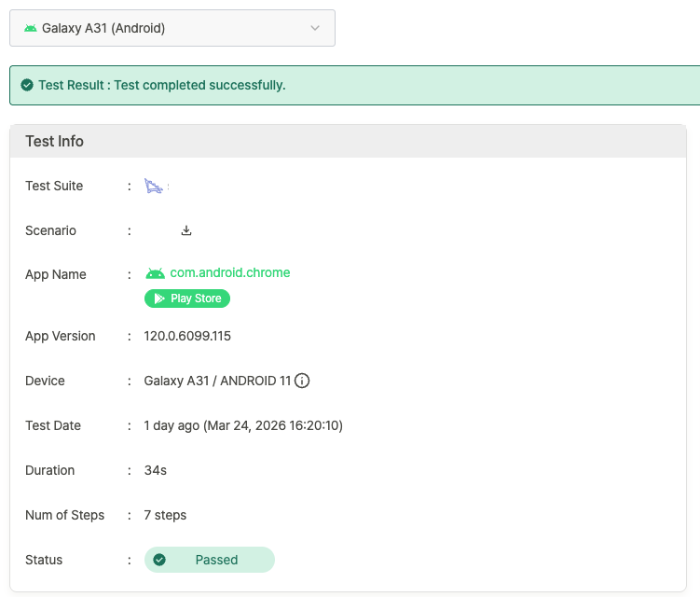The height and width of the screenshot is (597, 700).
Task: Open the Galaxy A31 (Android) device dropdown
Action: [172, 28]
